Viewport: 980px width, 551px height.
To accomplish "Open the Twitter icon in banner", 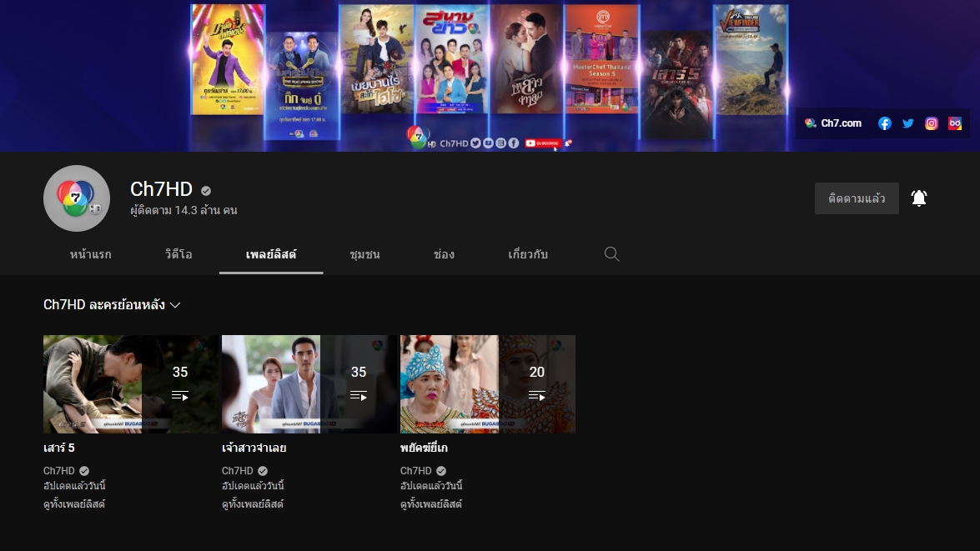I will coord(908,123).
